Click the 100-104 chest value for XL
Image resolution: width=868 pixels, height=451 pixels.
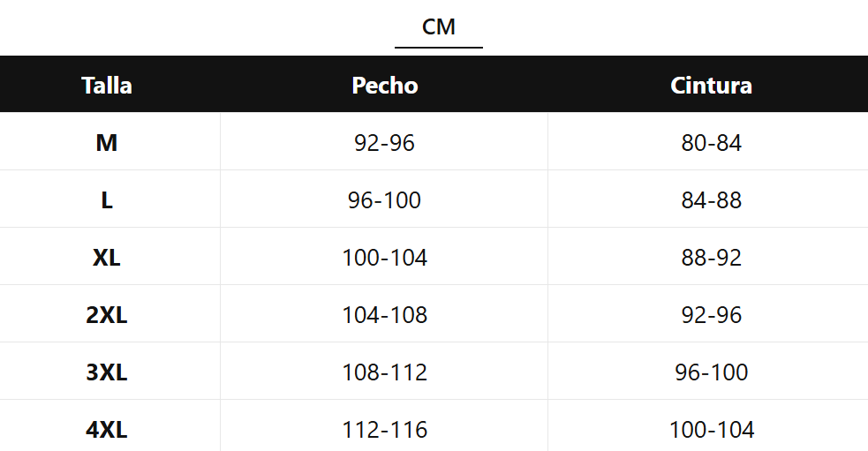point(385,258)
